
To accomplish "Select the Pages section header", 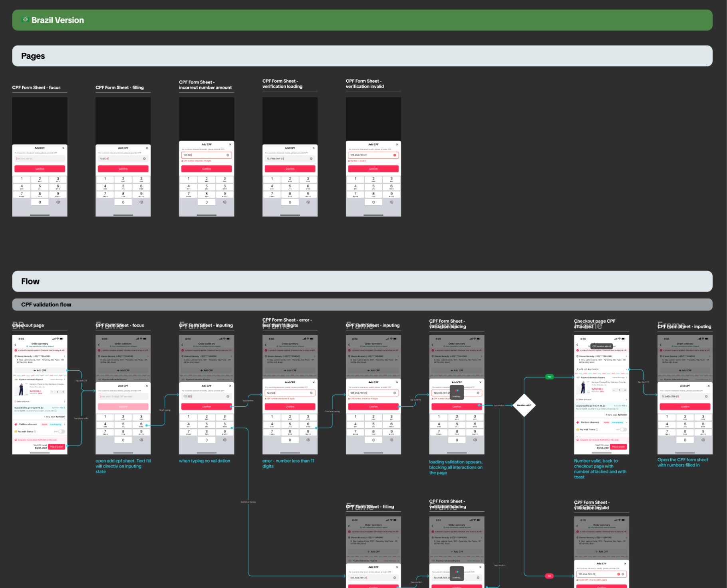I will click(362, 56).
